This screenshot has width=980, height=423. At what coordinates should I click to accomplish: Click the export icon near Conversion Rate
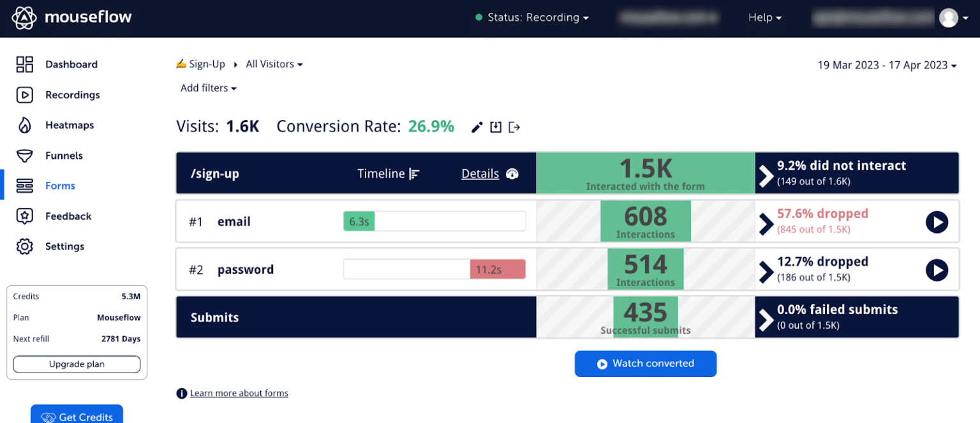pos(514,127)
